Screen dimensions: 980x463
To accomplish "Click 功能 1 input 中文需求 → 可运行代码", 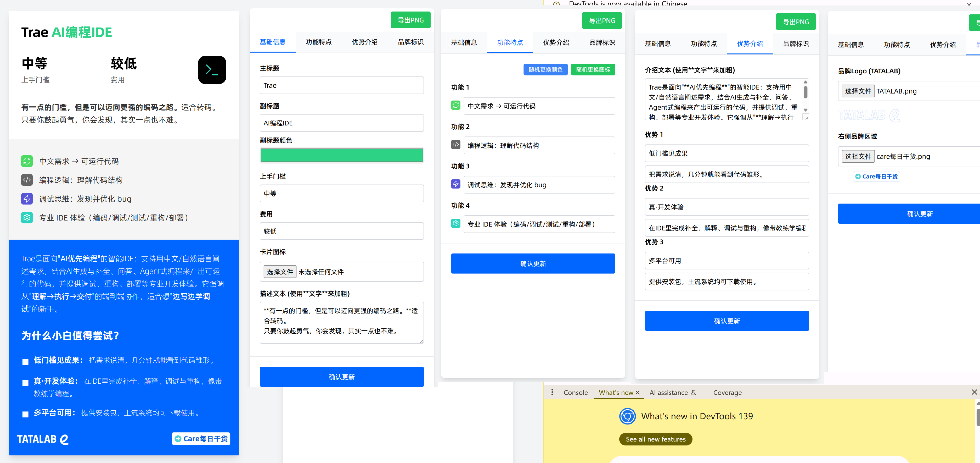I will tap(539, 106).
